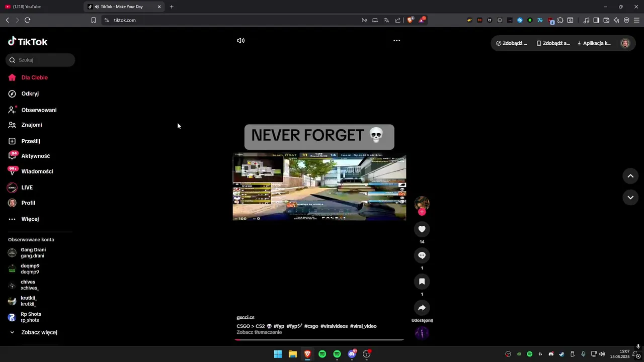Bookmark this page in the address bar
The height and width of the screenshot is (362, 644).
[x=94, y=20]
